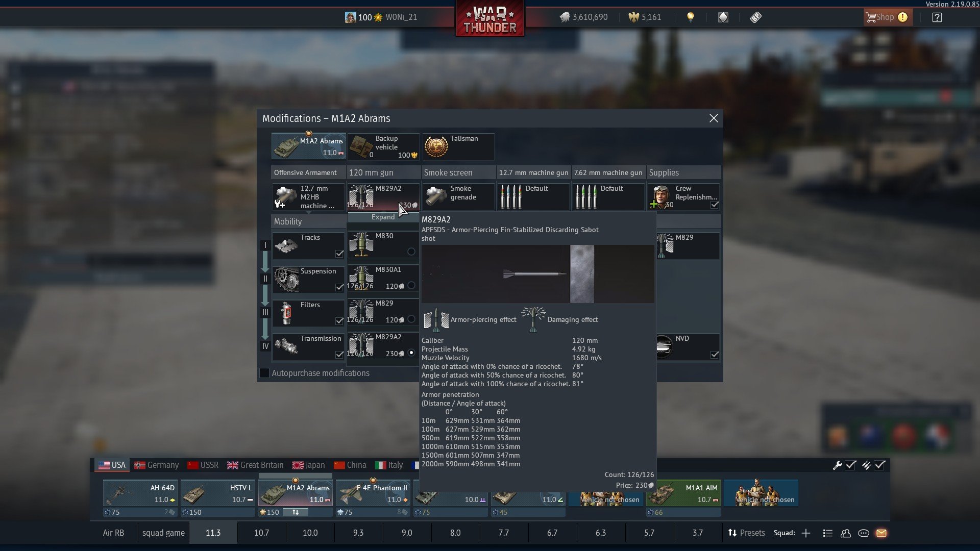Click the Armor-piercing effect icon

436,320
